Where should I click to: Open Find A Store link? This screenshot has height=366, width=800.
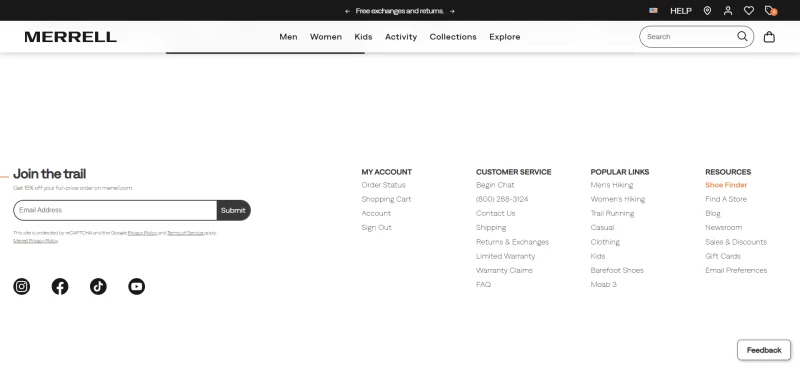click(726, 199)
